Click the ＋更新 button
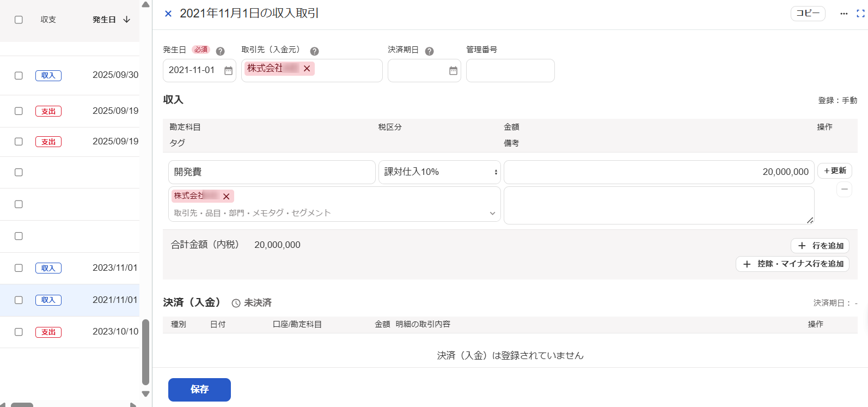 [834, 171]
